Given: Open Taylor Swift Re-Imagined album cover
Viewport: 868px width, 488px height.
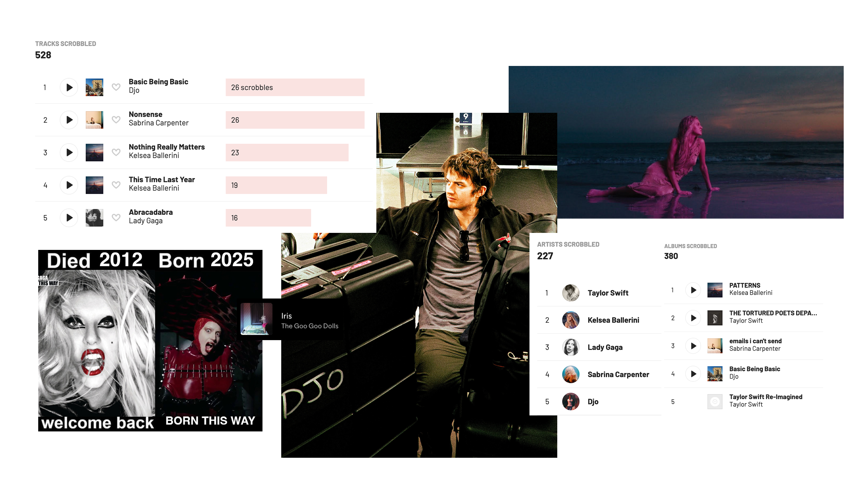Looking at the screenshot, I should click(715, 402).
